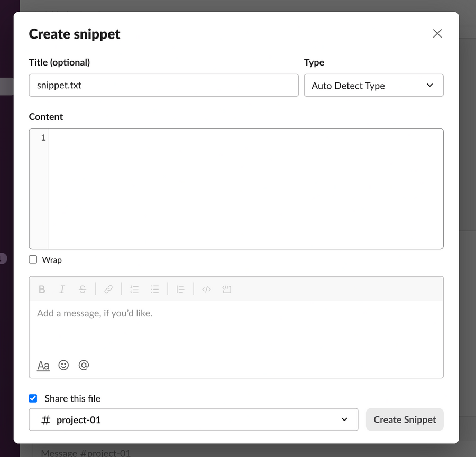476x457 pixels.
Task: Open the Auto Detect Type dropdown
Action: [373, 85]
